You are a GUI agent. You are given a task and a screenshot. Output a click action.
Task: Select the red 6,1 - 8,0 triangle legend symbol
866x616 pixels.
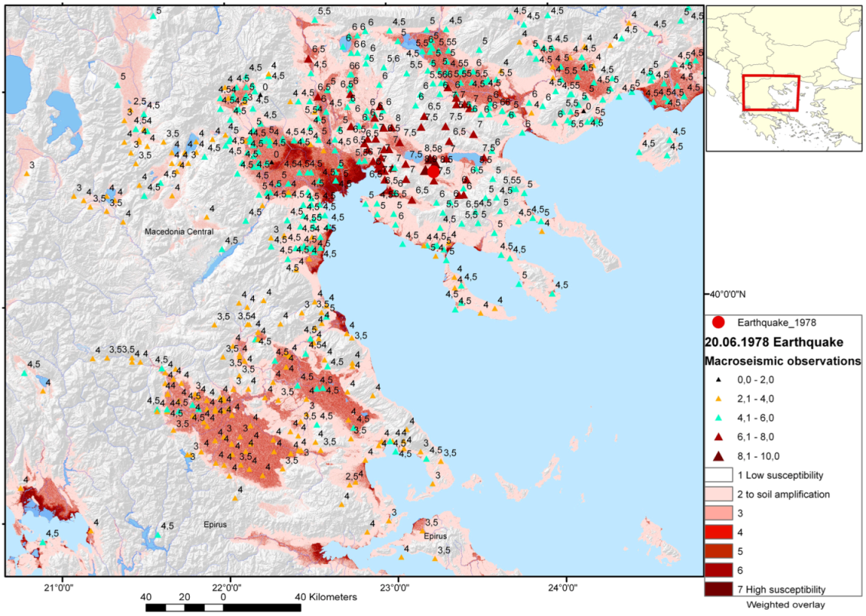pos(718,437)
